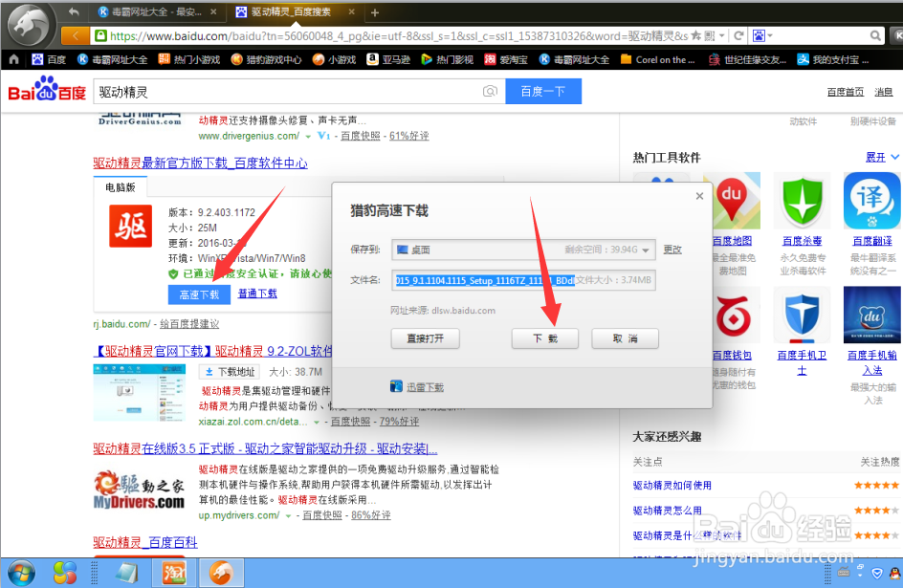Click the Liebao browser taskbar icon
Screen dimensions: 903x588
coord(221,573)
